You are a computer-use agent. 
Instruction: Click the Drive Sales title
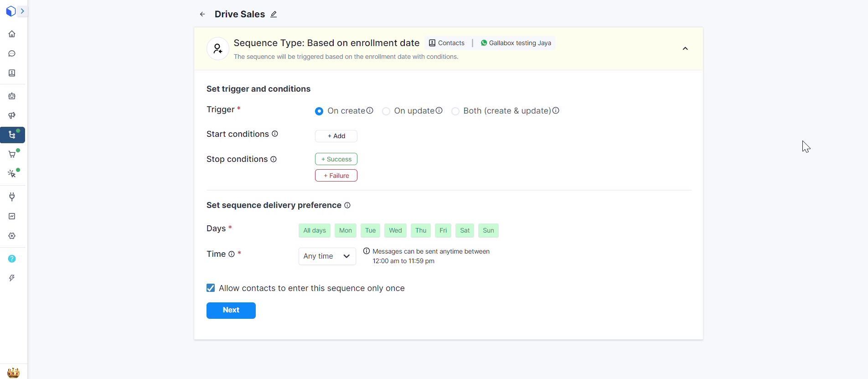click(x=240, y=14)
